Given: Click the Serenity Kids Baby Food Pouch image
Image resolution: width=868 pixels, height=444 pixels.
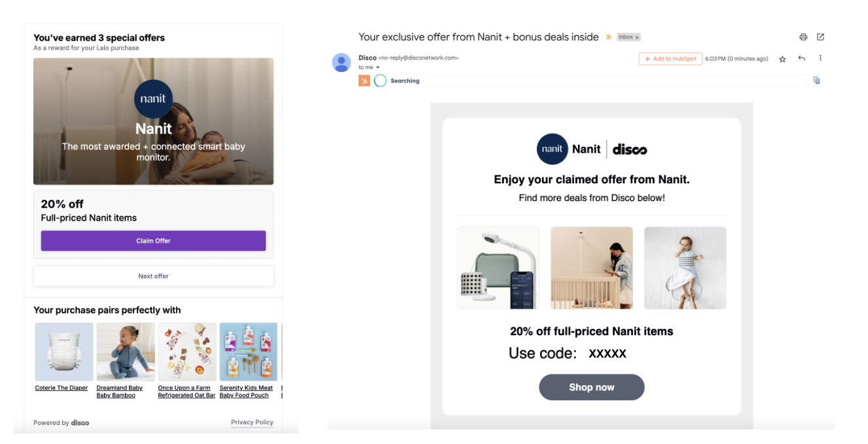Looking at the screenshot, I should point(248,352).
